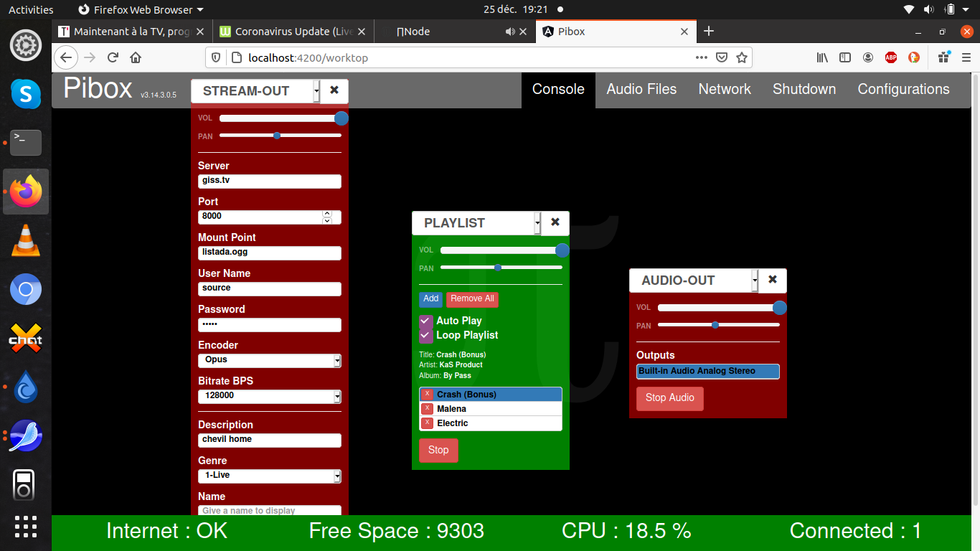Launch VLC media player from dock
980x551 pixels.
point(26,241)
